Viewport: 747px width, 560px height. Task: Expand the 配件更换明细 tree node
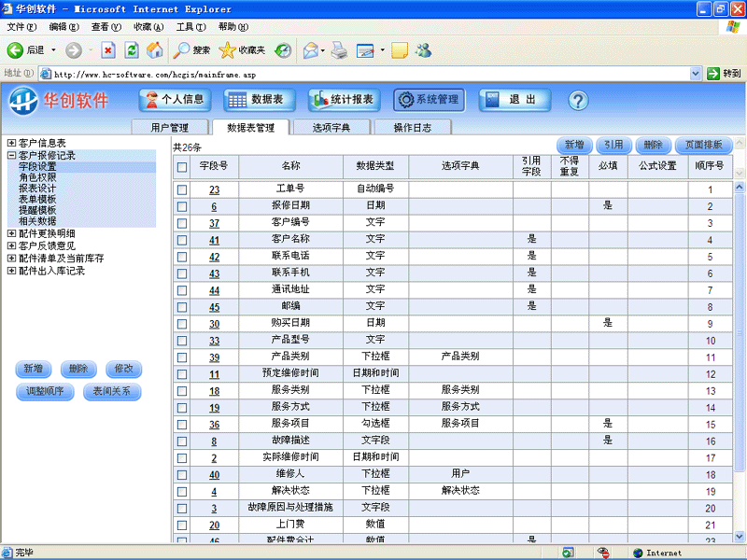click(x=11, y=232)
